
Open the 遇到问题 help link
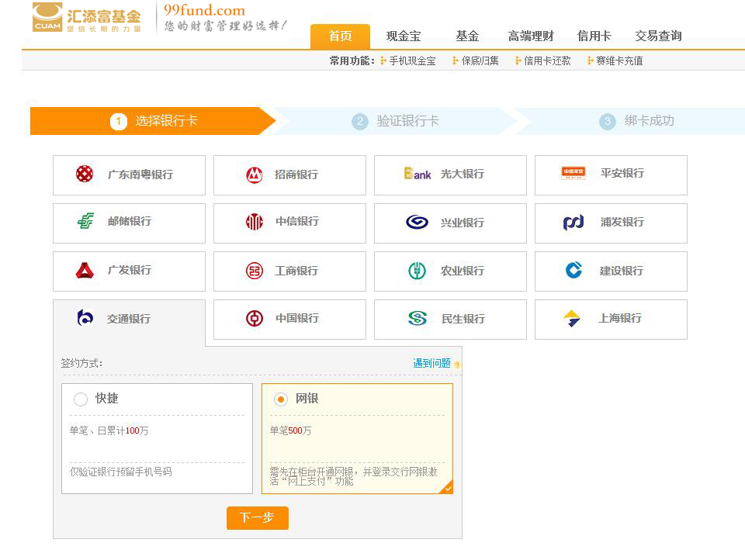click(431, 363)
